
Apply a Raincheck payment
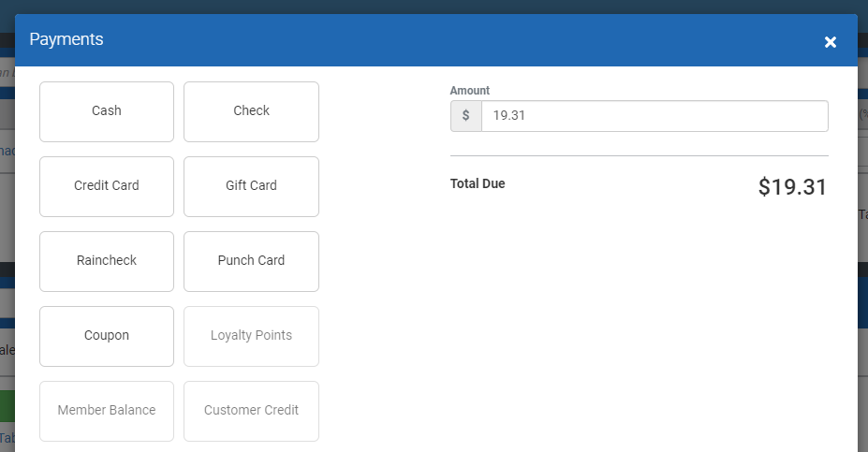pos(107,261)
